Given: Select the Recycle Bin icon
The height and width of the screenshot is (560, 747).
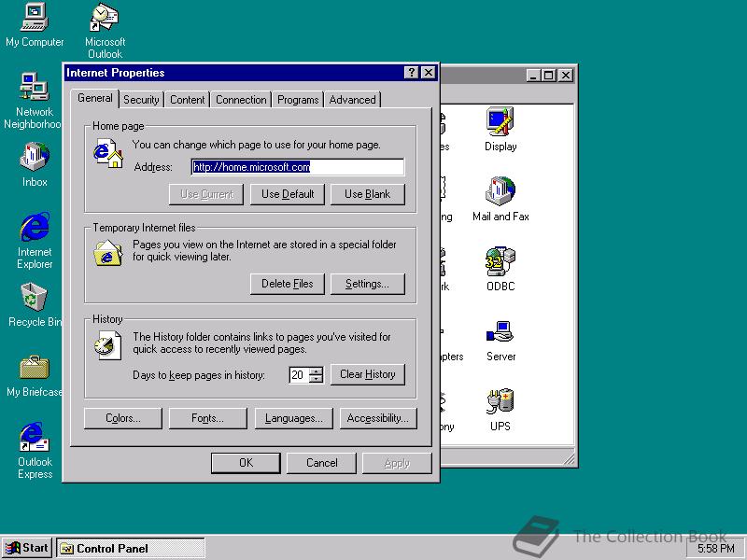Looking at the screenshot, I should [x=35, y=305].
